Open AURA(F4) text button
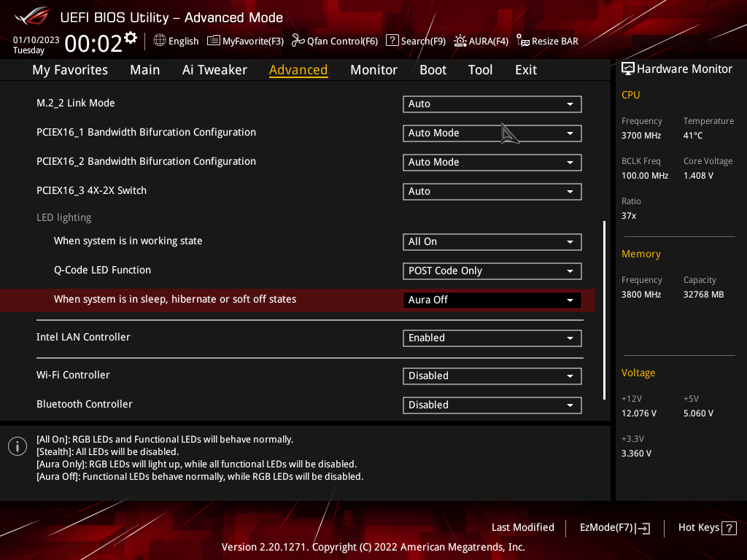This screenshot has height=560, width=747. tap(488, 42)
